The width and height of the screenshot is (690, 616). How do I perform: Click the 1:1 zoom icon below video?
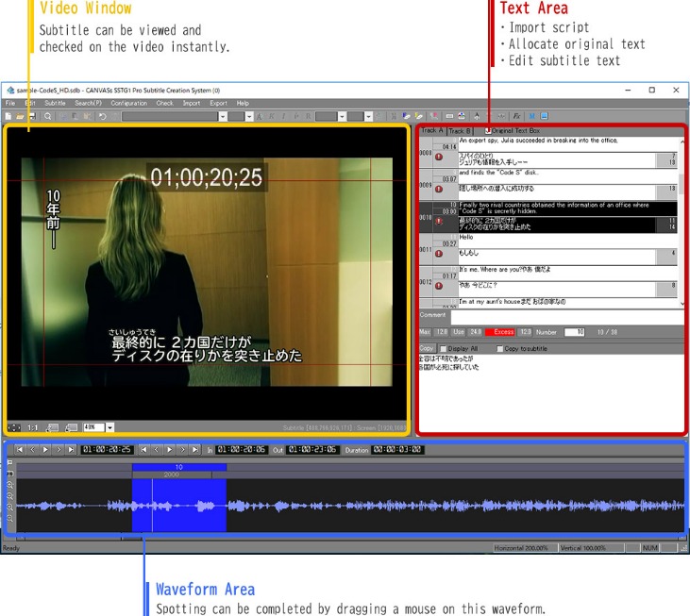click(x=33, y=427)
